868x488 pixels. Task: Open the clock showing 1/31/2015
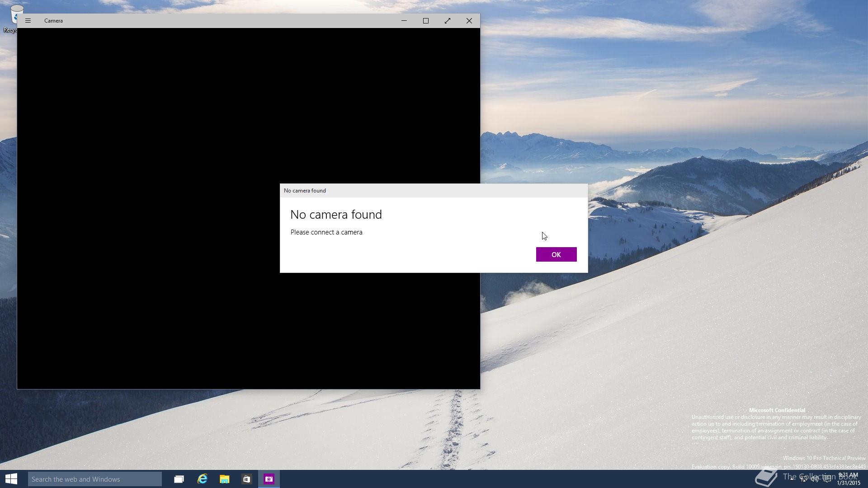[849, 479]
